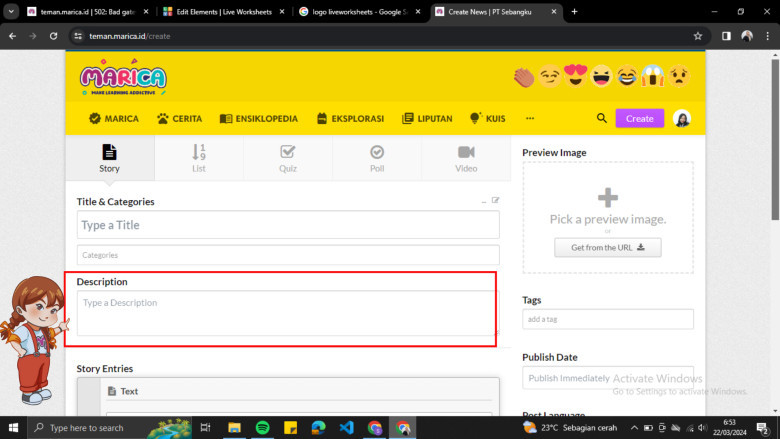This screenshot has width=780, height=439.
Task: Select the Poll post type tab
Action: pyautogui.click(x=377, y=158)
